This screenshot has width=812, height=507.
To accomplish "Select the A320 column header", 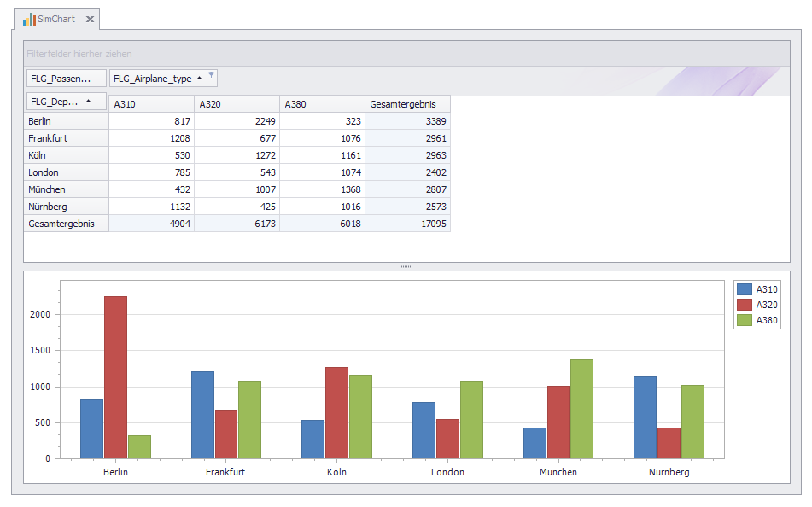I will click(x=237, y=104).
